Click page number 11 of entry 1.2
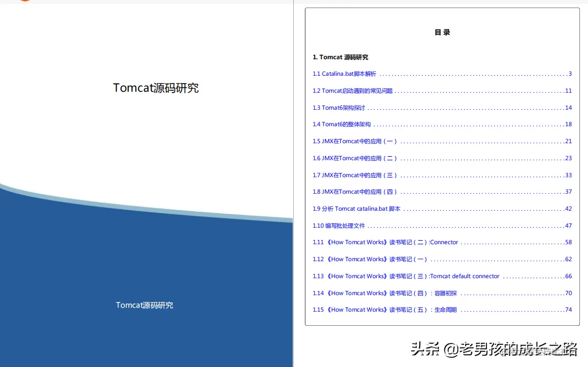This screenshot has width=588, height=367. pos(569,91)
